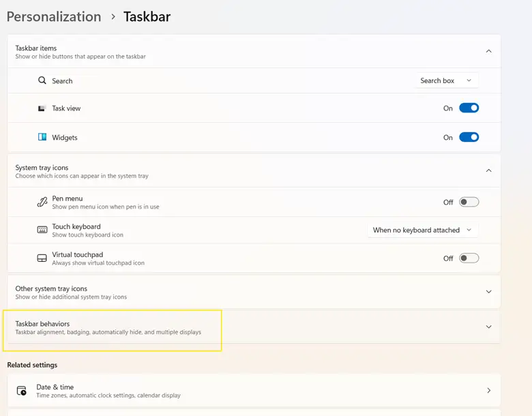532x416 pixels.
Task: Turn off the Widgets toggle
Action: pyautogui.click(x=469, y=137)
